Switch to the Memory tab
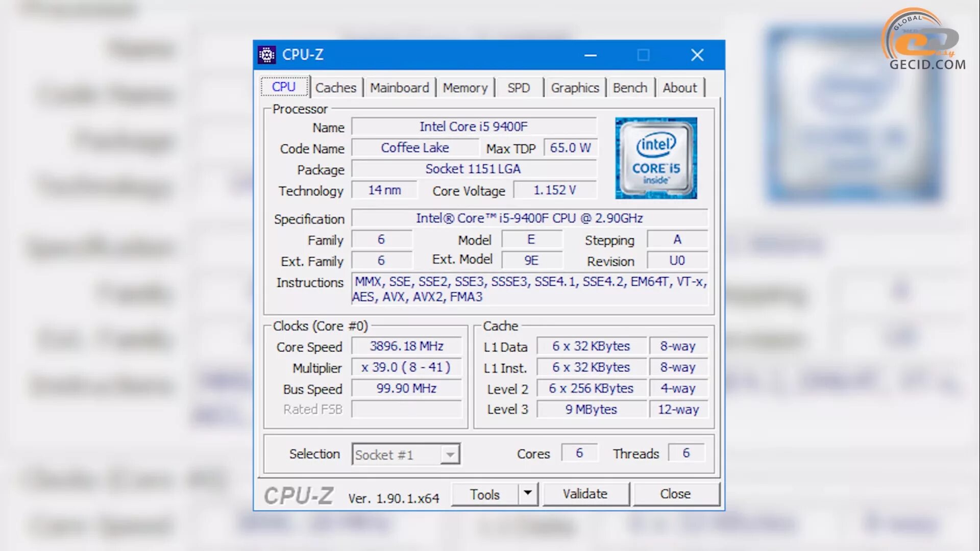The image size is (980, 551). (x=465, y=88)
